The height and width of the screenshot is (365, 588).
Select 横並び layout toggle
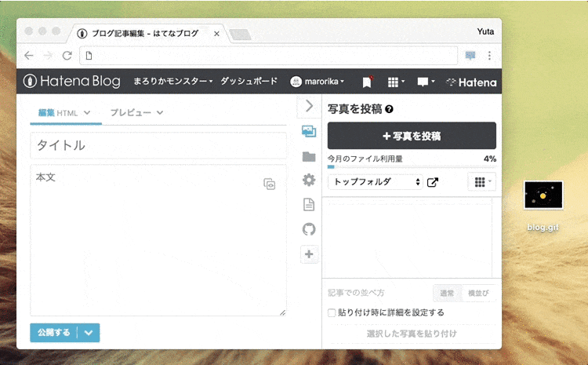pyautogui.click(x=478, y=293)
